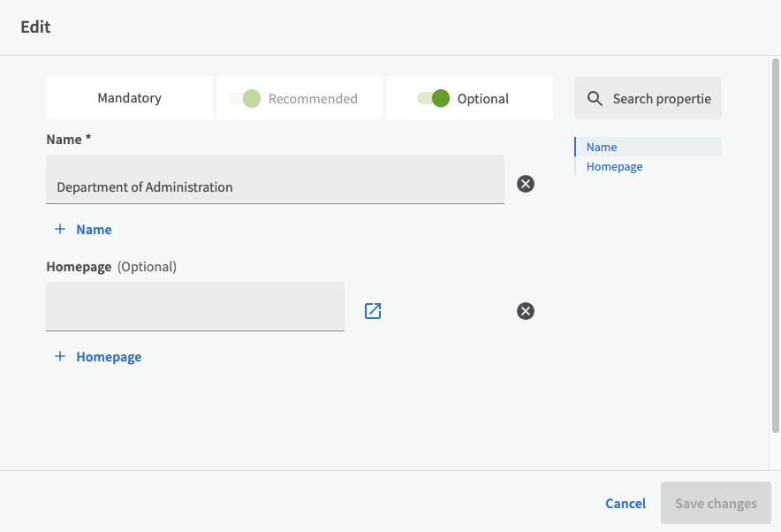Image resolution: width=781 pixels, height=532 pixels.
Task: Disable the Optional properties switch
Action: [434, 98]
